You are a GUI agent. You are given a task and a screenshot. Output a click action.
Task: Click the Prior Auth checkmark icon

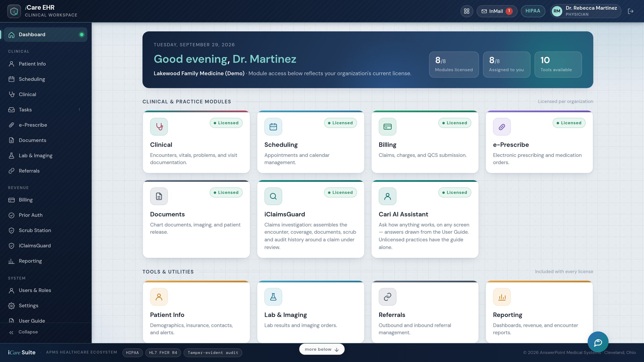pyautogui.click(x=11, y=215)
